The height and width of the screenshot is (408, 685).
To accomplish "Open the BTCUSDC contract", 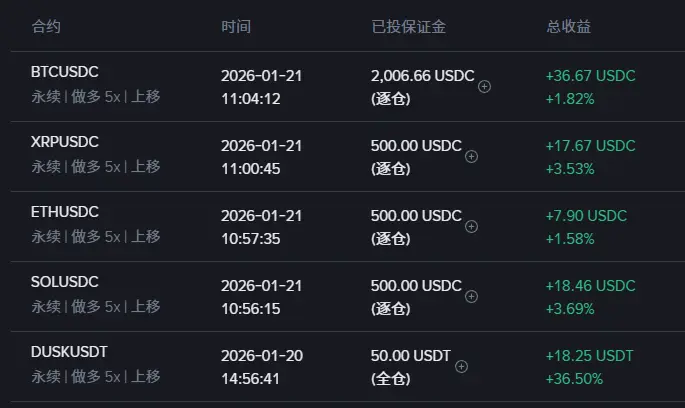I will coord(65,72).
